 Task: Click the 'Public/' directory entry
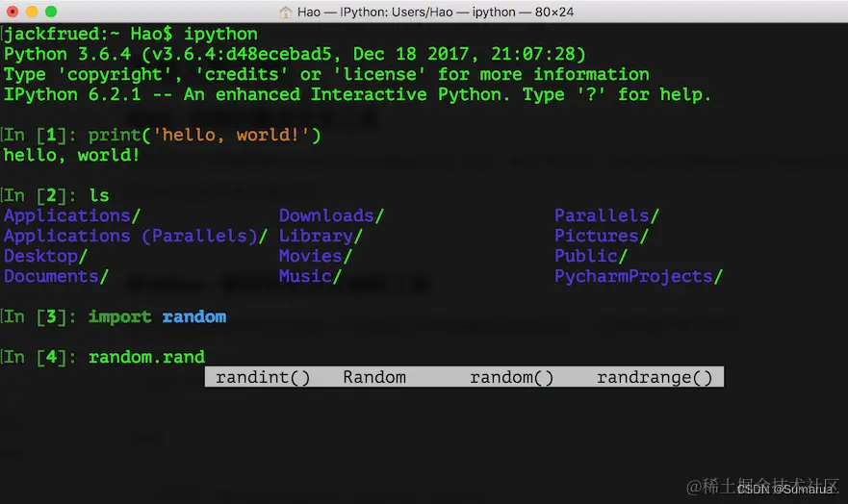click(591, 256)
